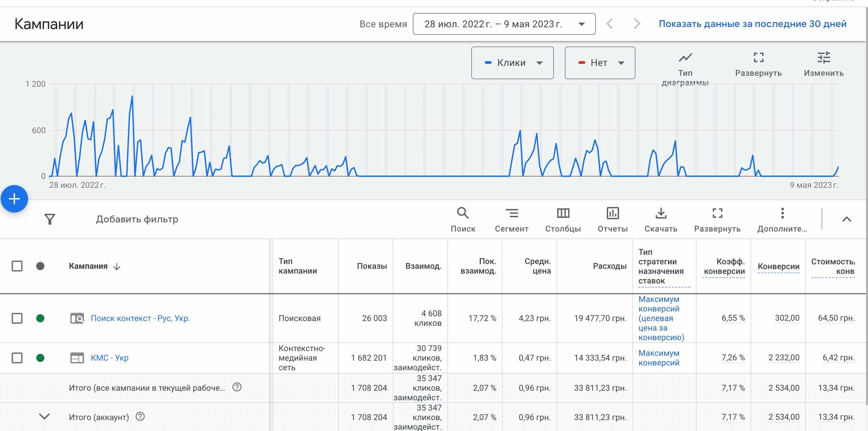868x431 pixels.
Task: Sort by Средн. цена column header
Action: pos(537,266)
